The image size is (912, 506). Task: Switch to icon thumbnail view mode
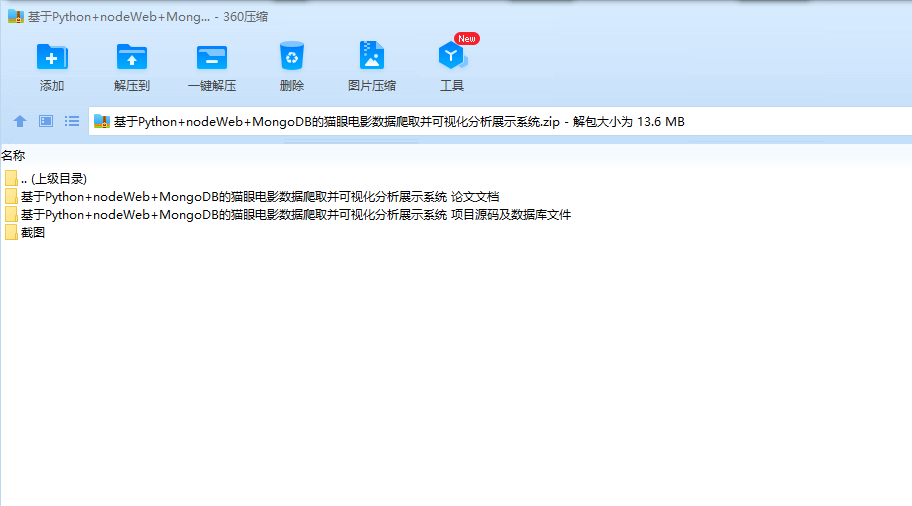(x=46, y=121)
